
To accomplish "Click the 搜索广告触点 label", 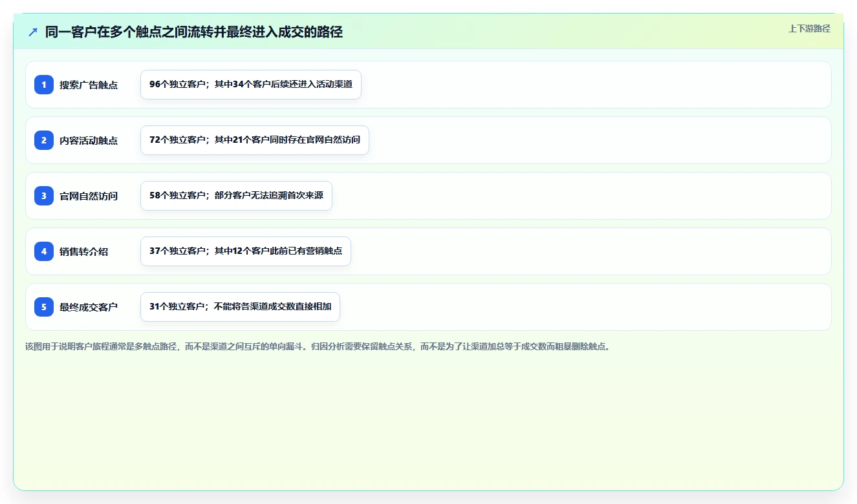I will [89, 85].
